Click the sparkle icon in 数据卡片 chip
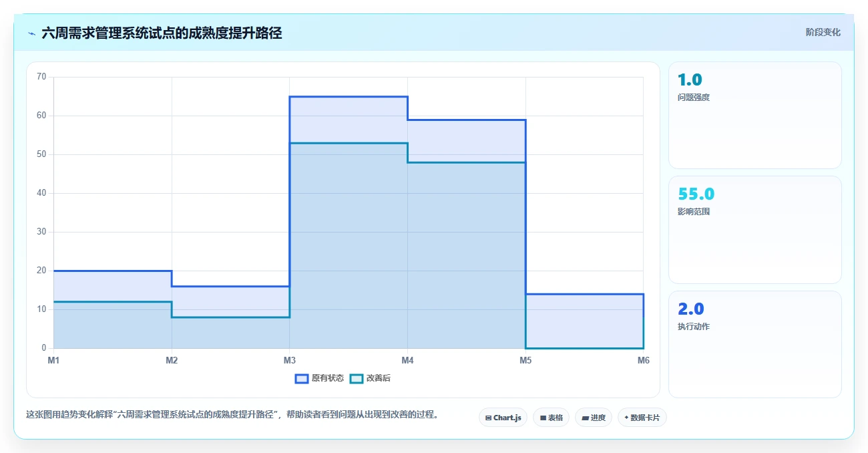The height and width of the screenshot is (453, 868). point(626,418)
